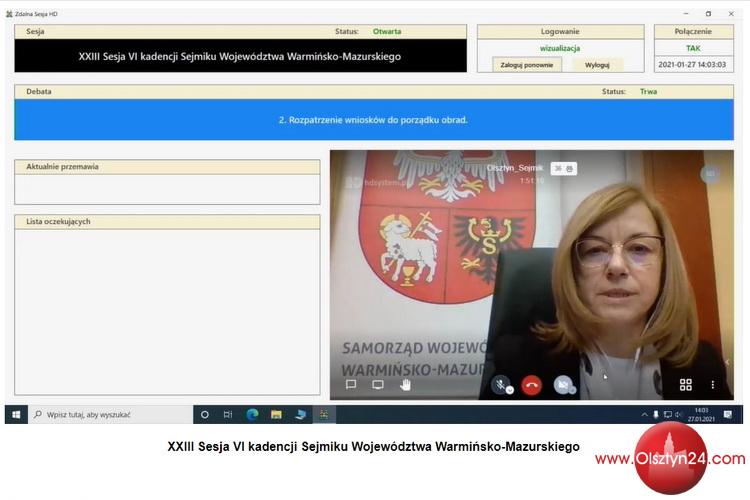The image size is (750, 500).
Task: Open the three-dot more options menu
Action: tap(713, 385)
